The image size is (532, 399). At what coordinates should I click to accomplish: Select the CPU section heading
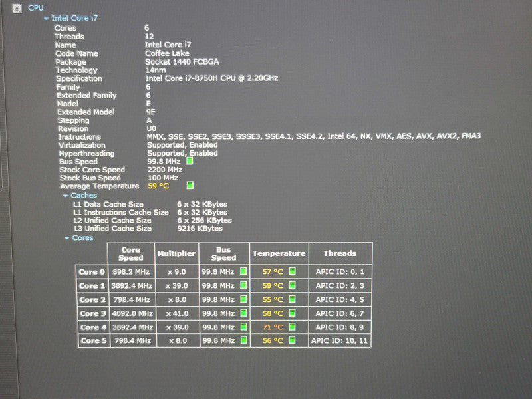coord(36,8)
